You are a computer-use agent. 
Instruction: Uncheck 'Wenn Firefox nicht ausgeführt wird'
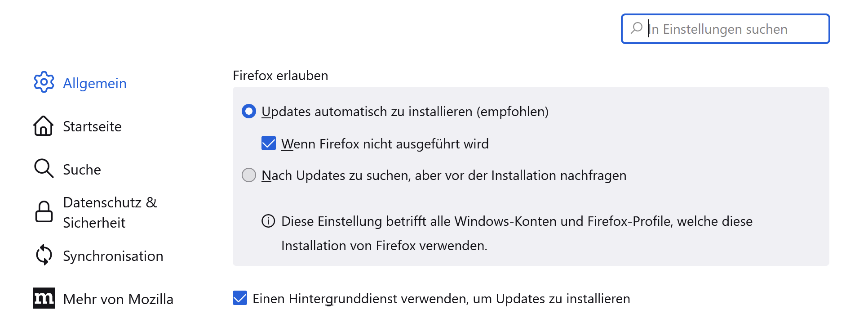click(269, 144)
